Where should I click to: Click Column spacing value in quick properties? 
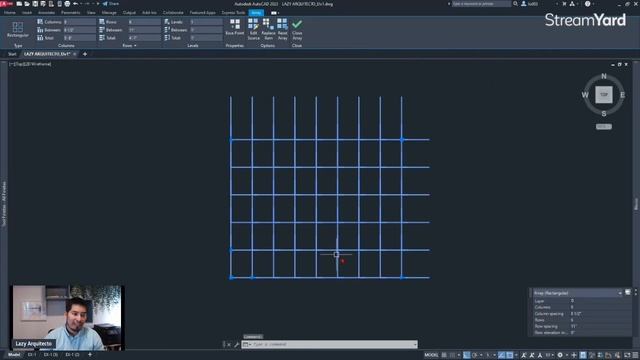coord(576,314)
